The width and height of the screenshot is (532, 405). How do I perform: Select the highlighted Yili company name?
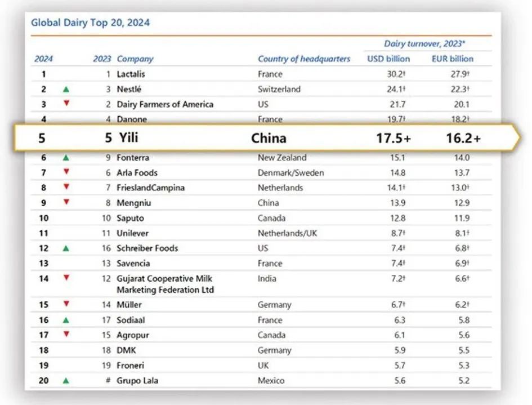[x=128, y=138]
